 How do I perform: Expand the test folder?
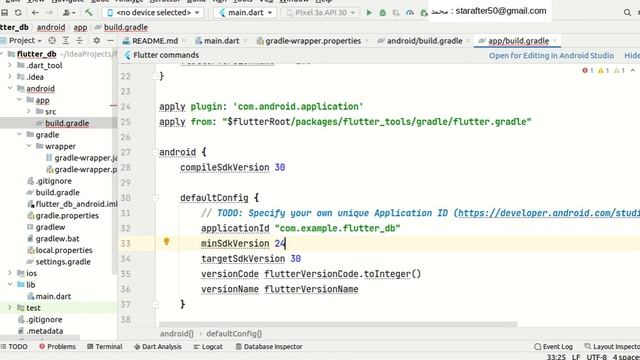coord(10,308)
